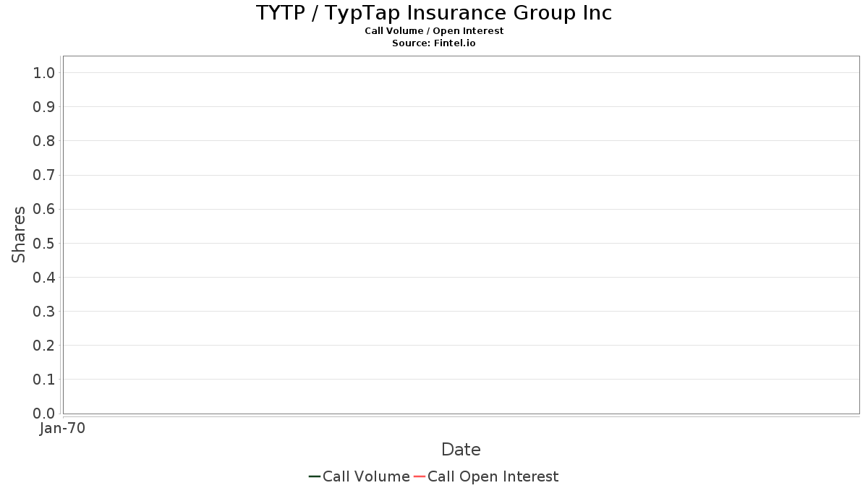
Task: Click the 0.9 y-axis tick label
Action: tap(44, 107)
